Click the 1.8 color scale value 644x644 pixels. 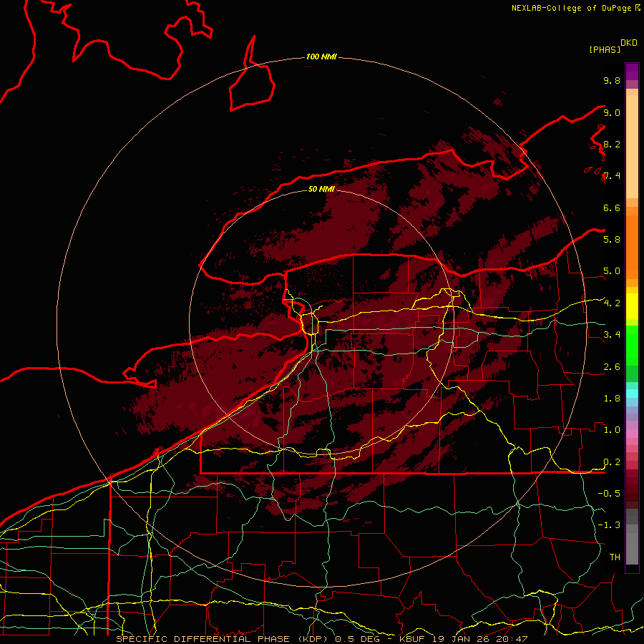pyautogui.click(x=612, y=399)
